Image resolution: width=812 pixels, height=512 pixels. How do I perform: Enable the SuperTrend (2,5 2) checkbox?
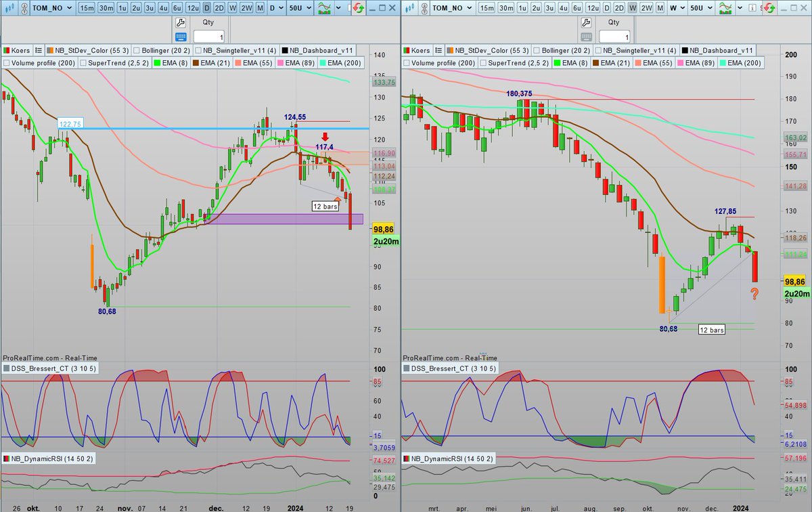[x=83, y=64]
